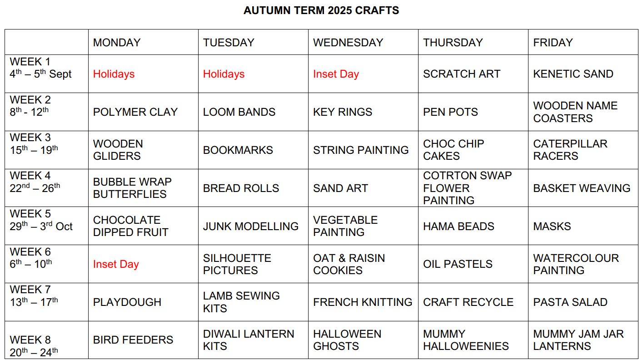Select the SCRATCH ART cell
This screenshot has width=643, height=364.
click(x=461, y=74)
